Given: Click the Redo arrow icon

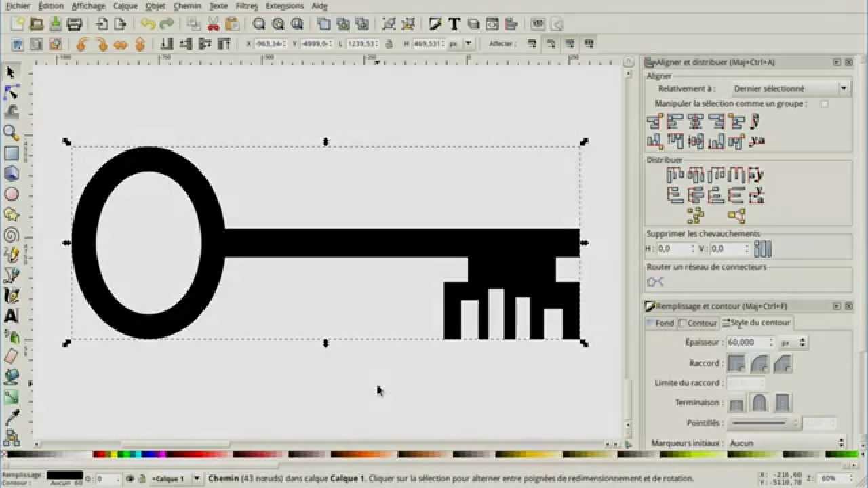Looking at the screenshot, I should (166, 24).
